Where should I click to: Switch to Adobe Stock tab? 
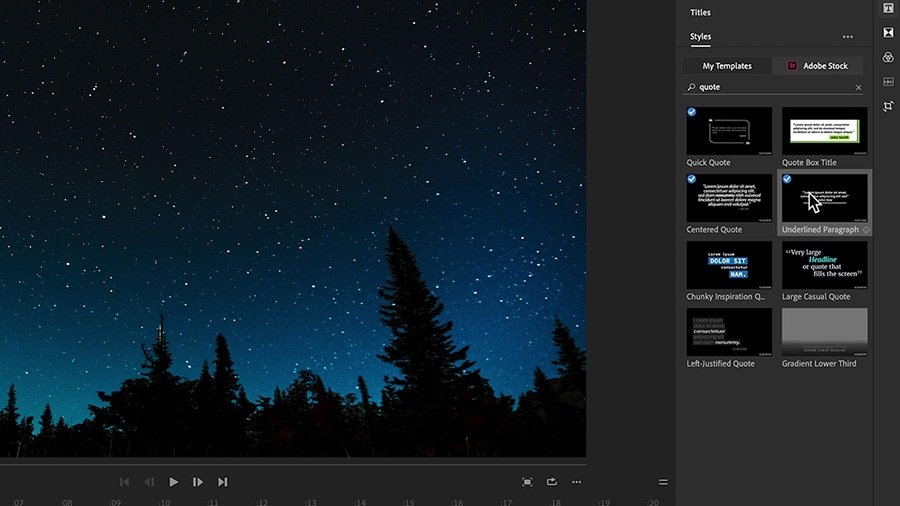pyautogui.click(x=818, y=66)
